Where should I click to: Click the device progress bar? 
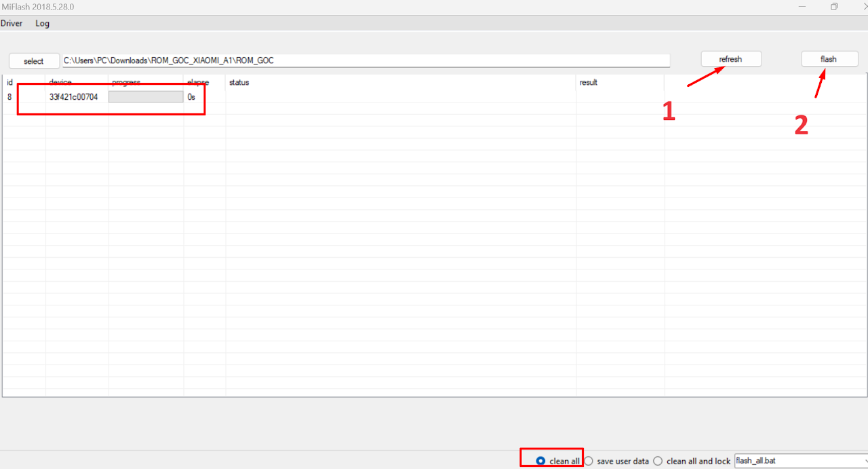pos(146,97)
